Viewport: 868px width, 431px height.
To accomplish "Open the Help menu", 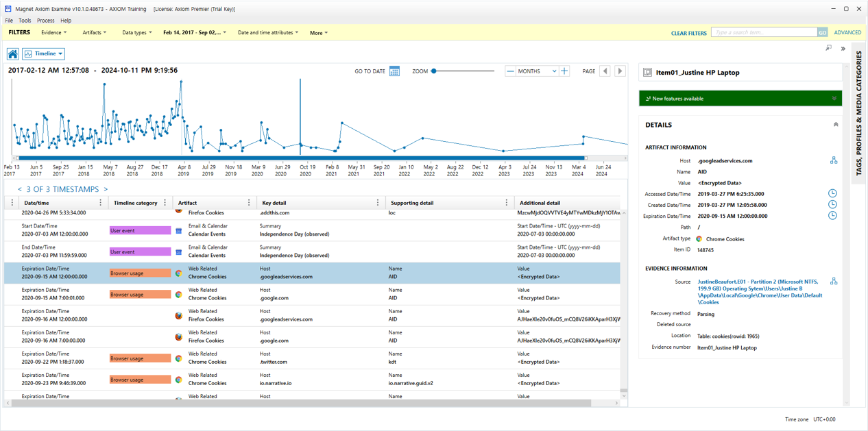I will (x=66, y=21).
